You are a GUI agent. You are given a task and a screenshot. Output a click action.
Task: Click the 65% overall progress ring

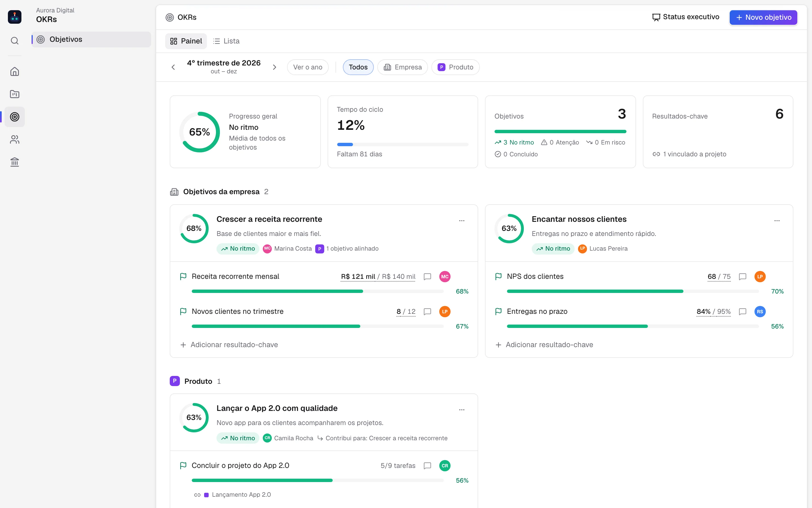[200, 132]
